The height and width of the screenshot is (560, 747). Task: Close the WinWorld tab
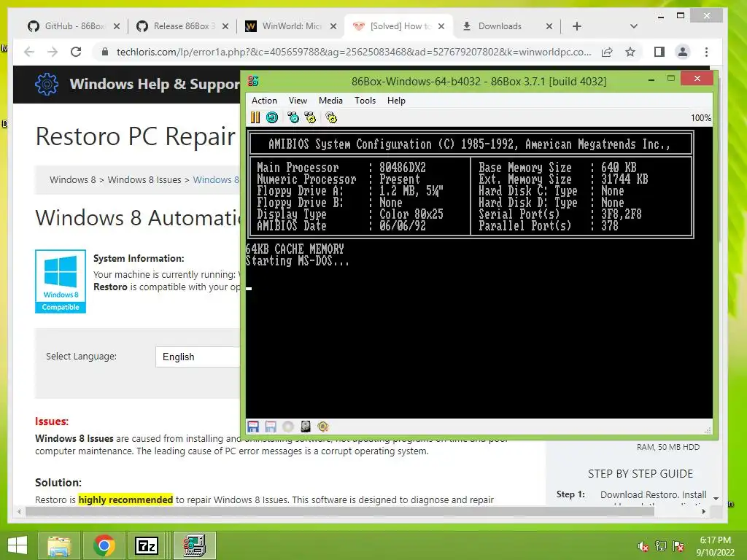click(x=333, y=26)
